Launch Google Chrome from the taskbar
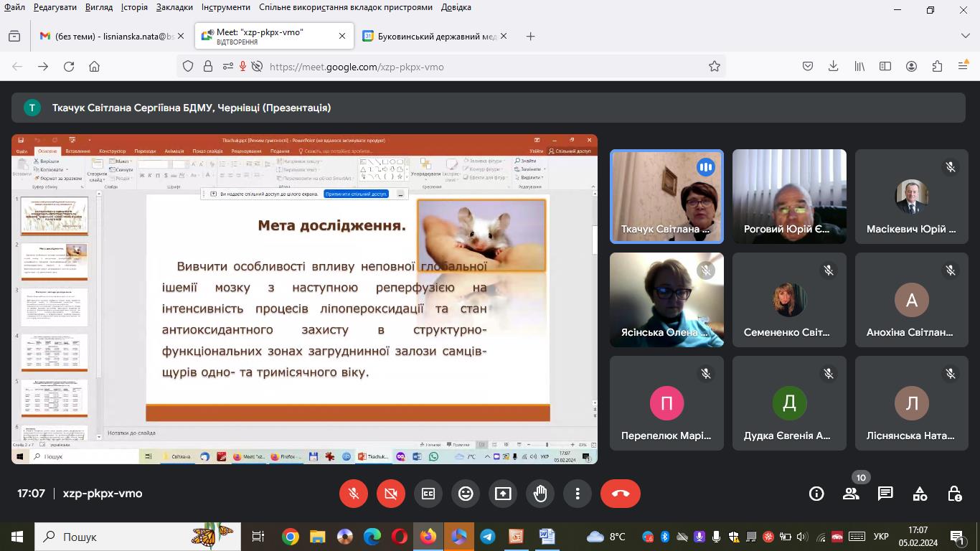 click(x=291, y=537)
